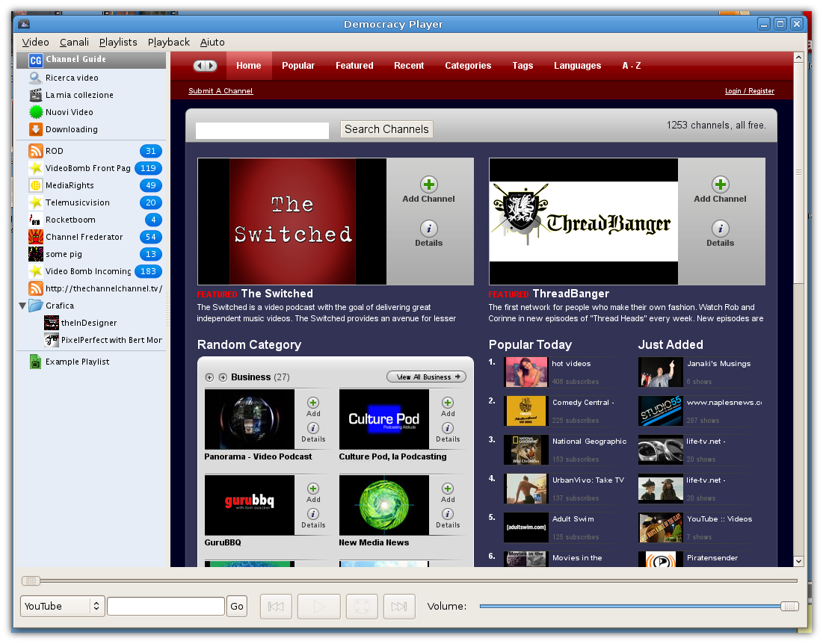Open the Aiuto menu

pos(212,43)
